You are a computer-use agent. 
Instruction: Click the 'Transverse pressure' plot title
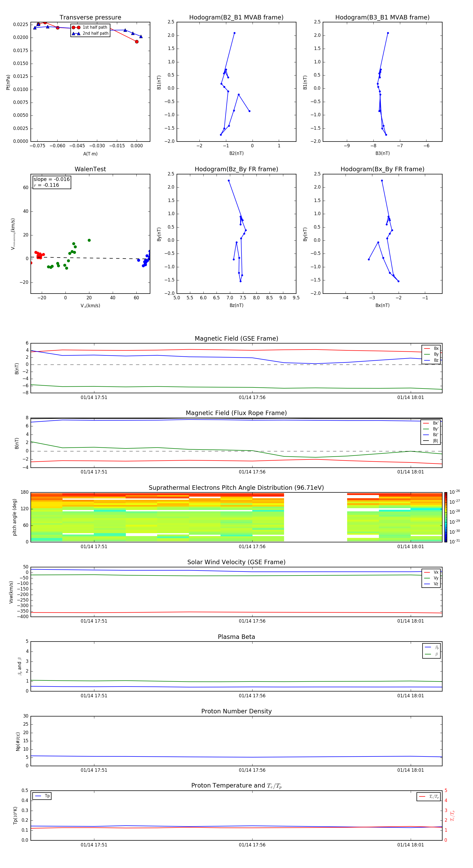tap(90, 18)
